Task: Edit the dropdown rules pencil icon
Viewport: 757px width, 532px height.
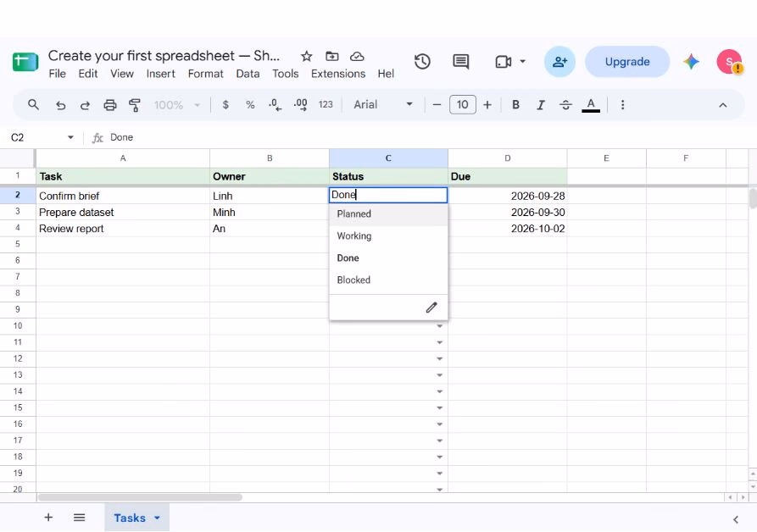Action: 431,308
